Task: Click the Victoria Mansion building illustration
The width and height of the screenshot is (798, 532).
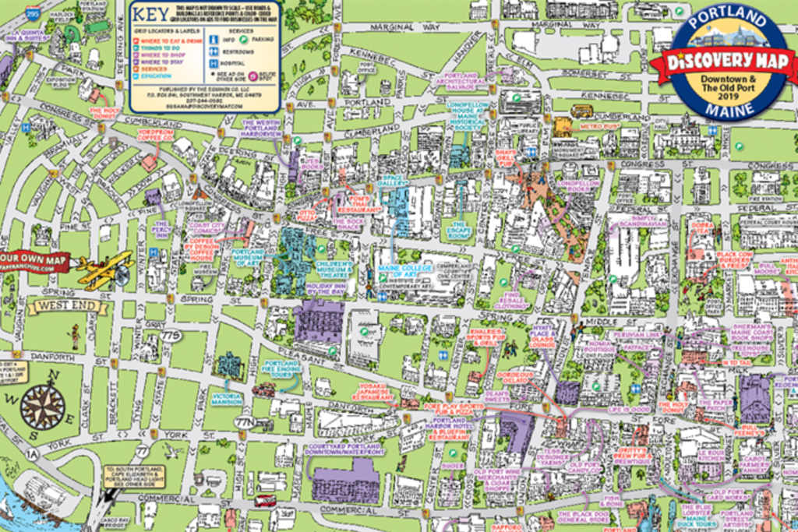Action: tap(230, 365)
